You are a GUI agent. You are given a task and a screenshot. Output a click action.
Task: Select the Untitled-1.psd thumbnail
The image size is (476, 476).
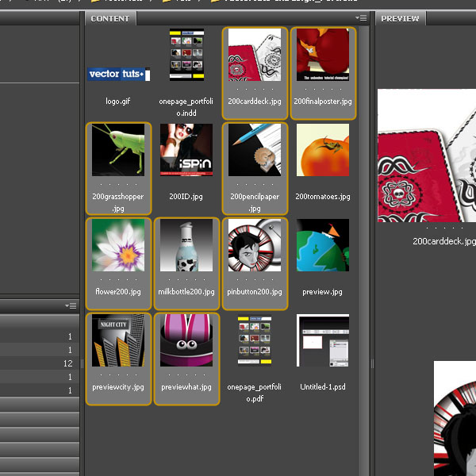coord(323,340)
